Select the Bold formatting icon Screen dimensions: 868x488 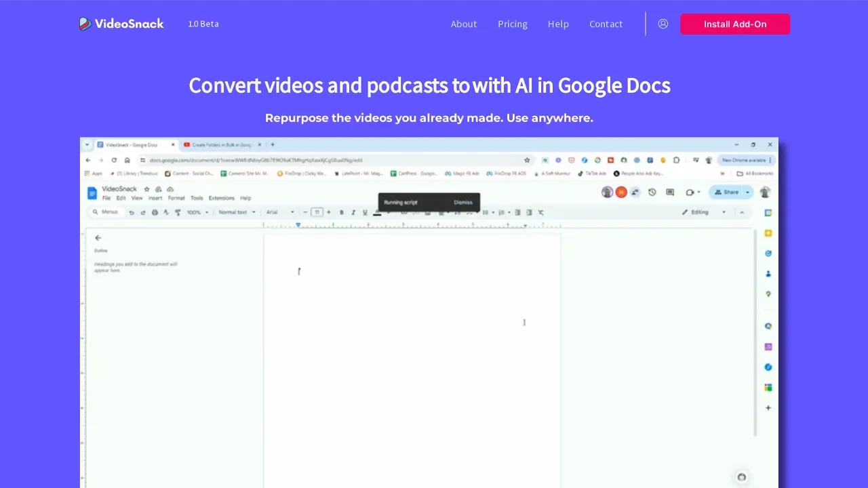(341, 212)
